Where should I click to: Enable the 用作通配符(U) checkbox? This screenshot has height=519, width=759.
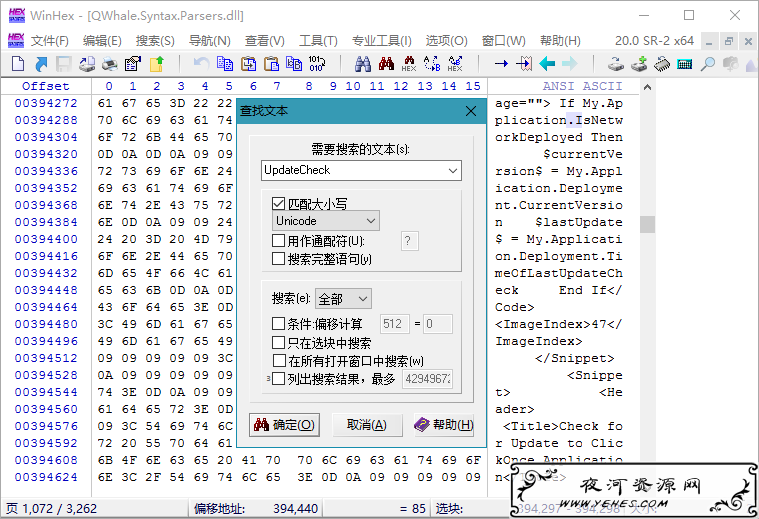[x=278, y=240]
